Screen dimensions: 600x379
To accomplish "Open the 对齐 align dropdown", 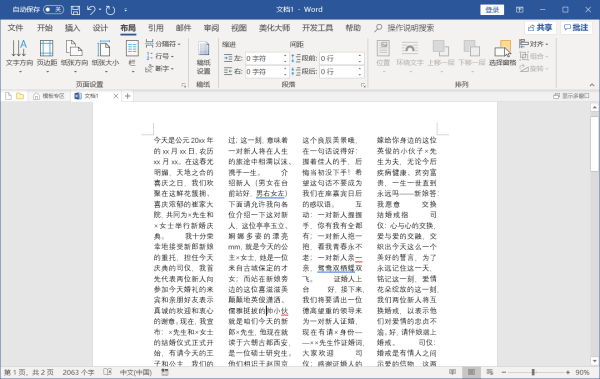I will coord(534,44).
